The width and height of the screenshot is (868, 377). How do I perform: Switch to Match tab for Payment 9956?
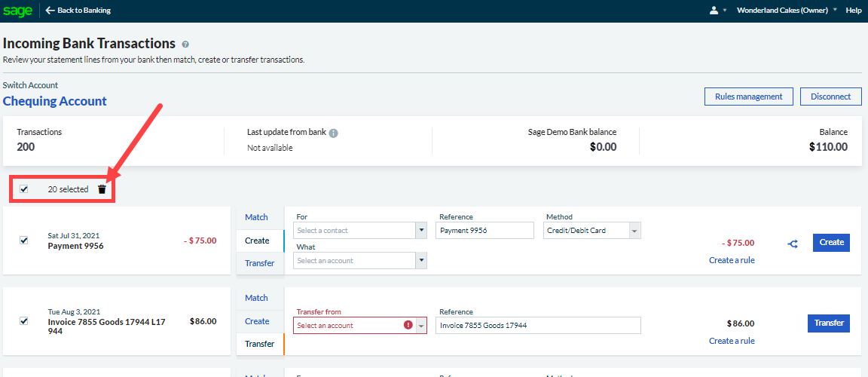(x=256, y=217)
